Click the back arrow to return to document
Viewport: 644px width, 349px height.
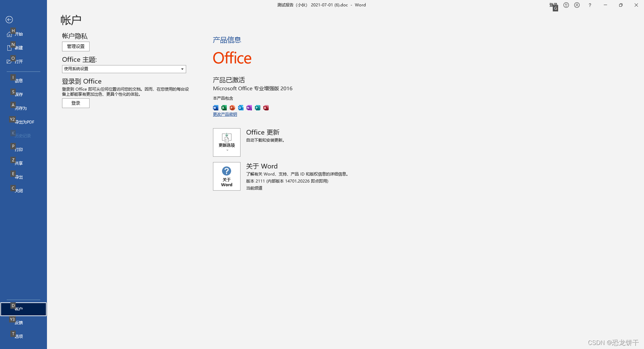click(x=9, y=20)
